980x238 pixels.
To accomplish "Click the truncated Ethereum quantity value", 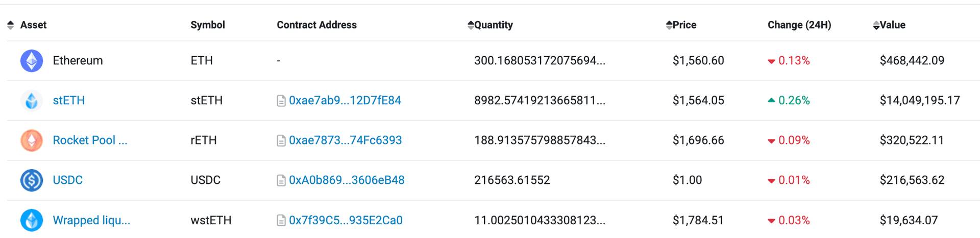I will click(x=540, y=61).
